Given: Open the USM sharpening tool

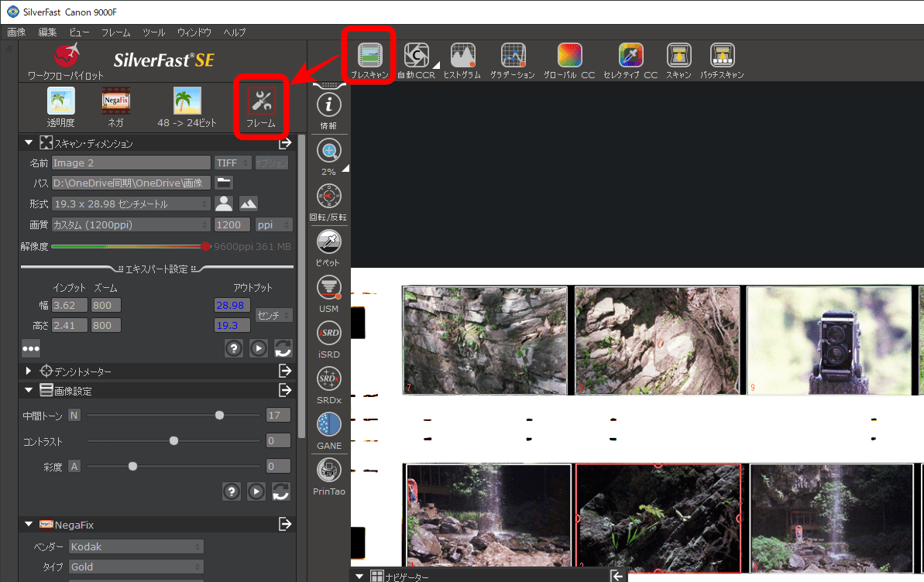Looking at the screenshot, I should tap(329, 287).
